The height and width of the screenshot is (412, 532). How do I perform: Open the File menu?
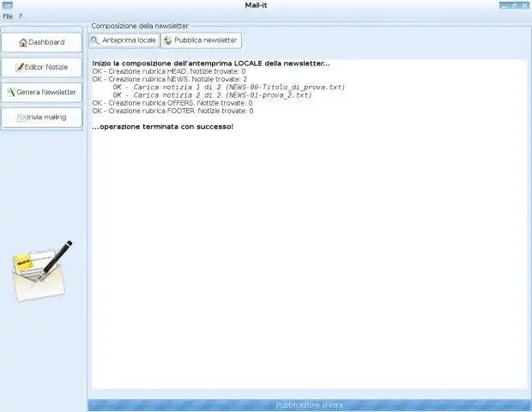[8, 16]
